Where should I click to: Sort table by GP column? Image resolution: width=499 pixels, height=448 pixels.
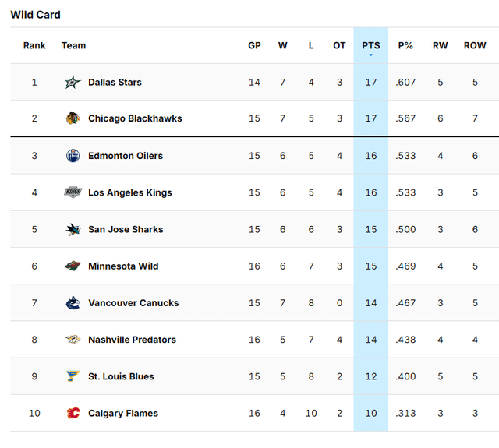[x=254, y=45]
